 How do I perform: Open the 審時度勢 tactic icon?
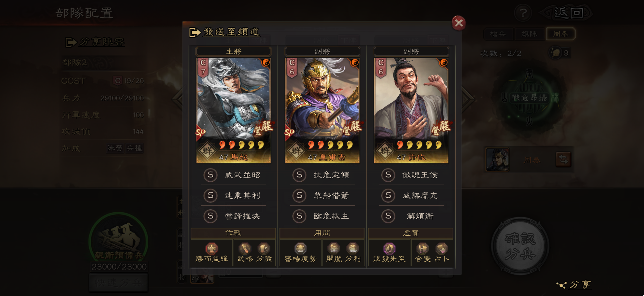(300, 249)
